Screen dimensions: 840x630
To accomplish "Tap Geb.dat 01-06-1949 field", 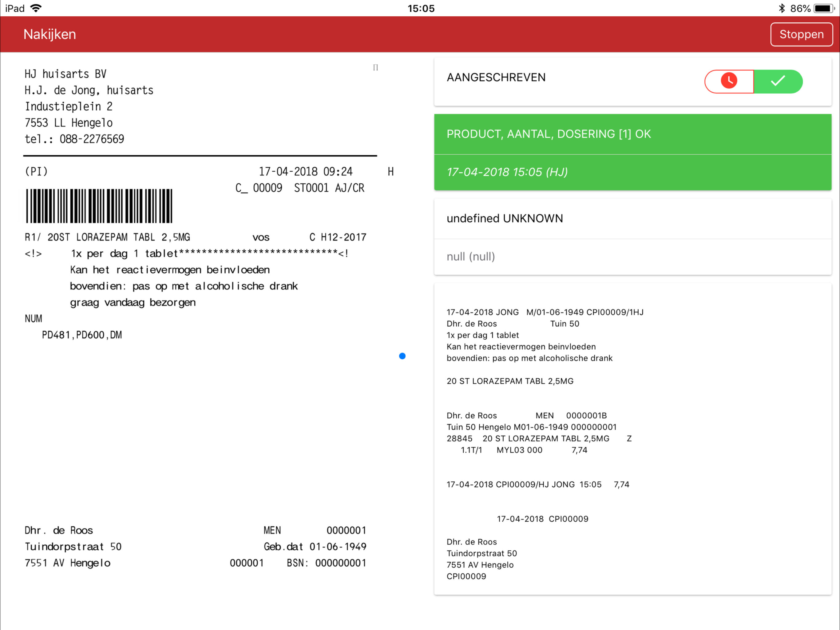I will point(315,547).
